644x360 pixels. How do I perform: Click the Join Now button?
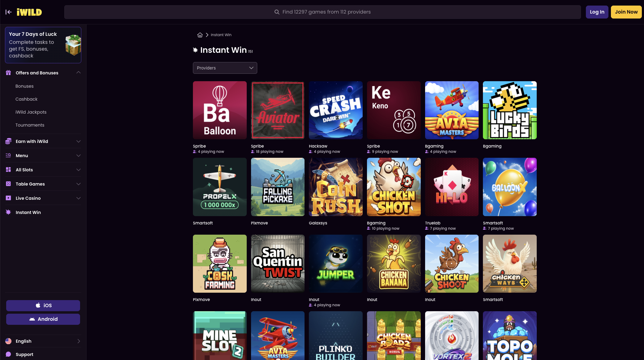[626, 12]
